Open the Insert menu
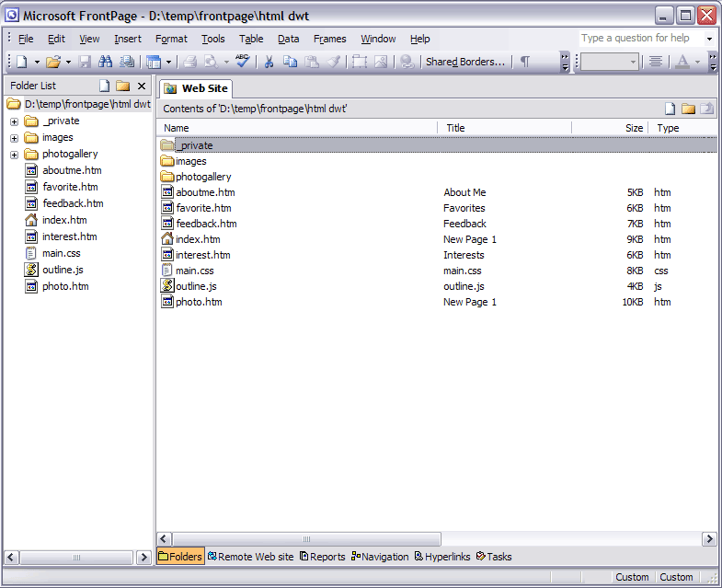The height and width of the screenshot is (588, 722). [128, 40]
